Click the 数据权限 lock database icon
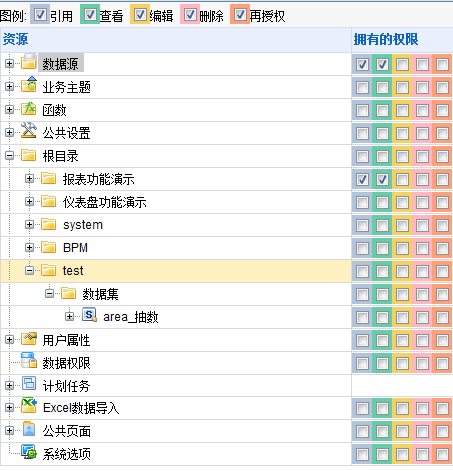This screenshot has width=453, height=471. pos(29,361)
